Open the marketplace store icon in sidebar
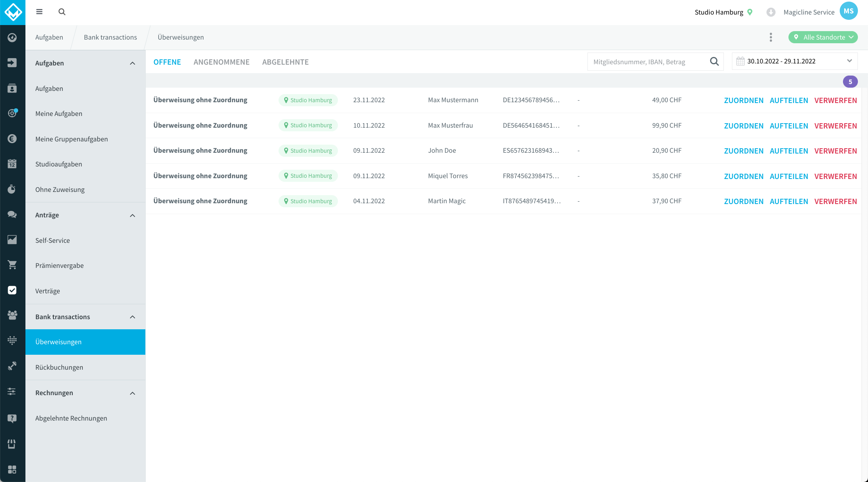Viewport: 868px width, 482px height. [12, 444]
